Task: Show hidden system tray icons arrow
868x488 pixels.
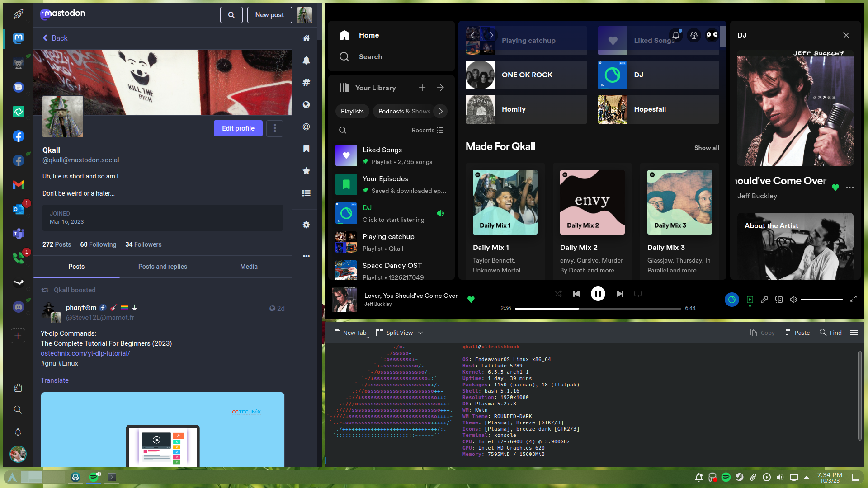Action: coord(806,477)
